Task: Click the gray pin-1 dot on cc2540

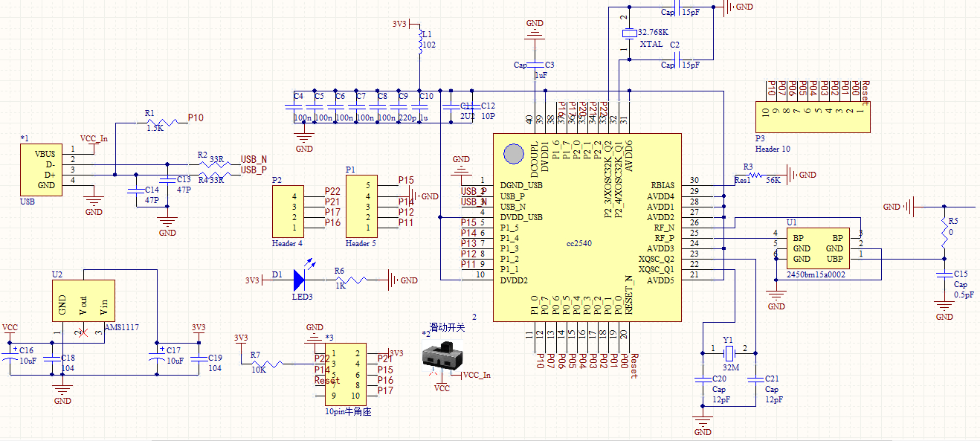Action: point(512,154)
